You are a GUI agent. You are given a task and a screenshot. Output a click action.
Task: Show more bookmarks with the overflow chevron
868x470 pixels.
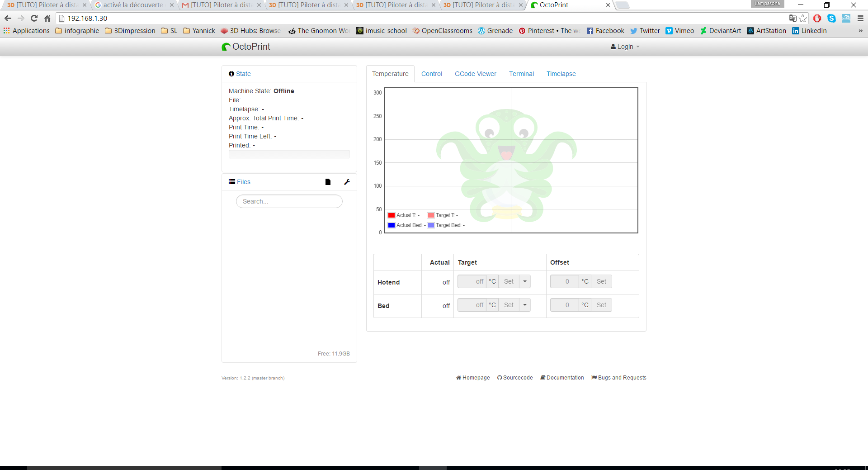coord(860,31)
